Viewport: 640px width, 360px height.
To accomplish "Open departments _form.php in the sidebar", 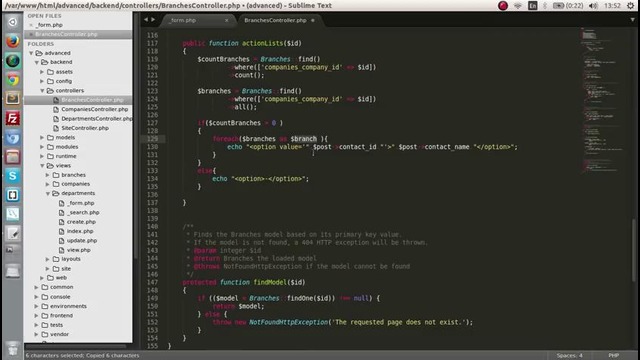I will (x=80, y=203).
